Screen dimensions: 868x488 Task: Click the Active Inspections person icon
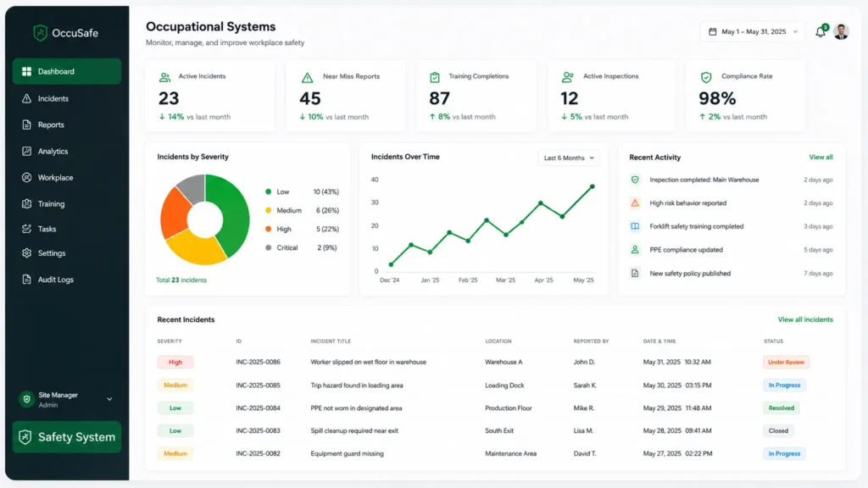coord(567,77)
